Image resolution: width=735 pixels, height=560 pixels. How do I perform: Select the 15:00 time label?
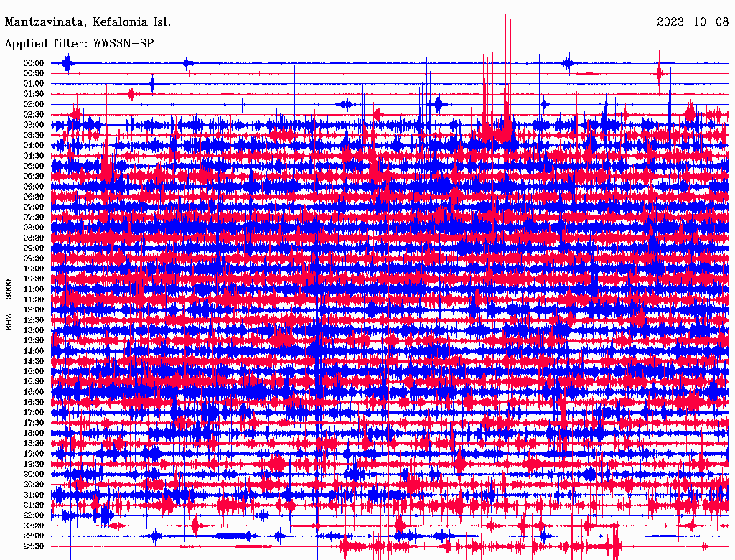(x=34, y=371)
